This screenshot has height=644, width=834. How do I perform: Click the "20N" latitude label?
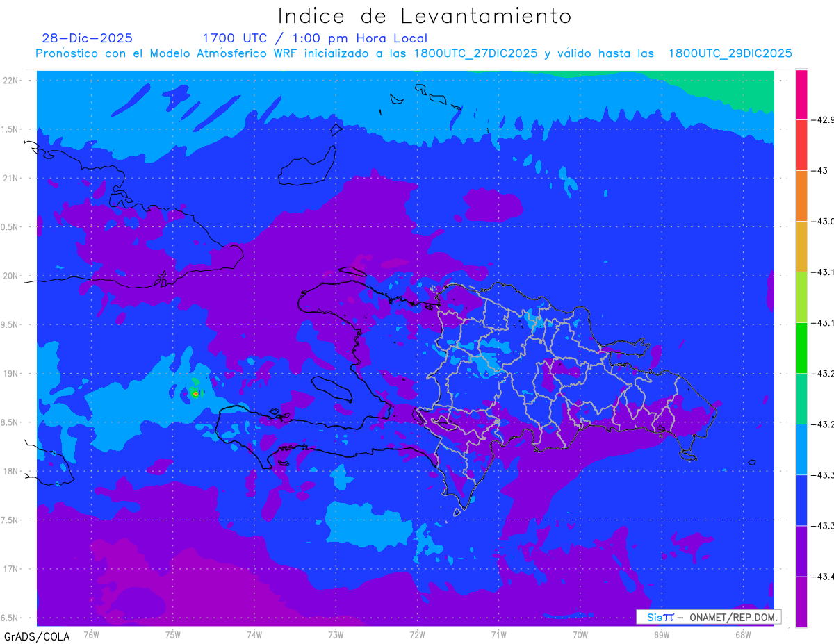(12, 276)
